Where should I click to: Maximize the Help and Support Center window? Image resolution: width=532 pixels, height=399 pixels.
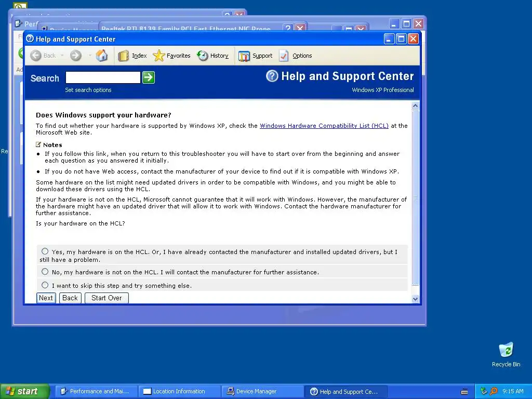(401, 39)
